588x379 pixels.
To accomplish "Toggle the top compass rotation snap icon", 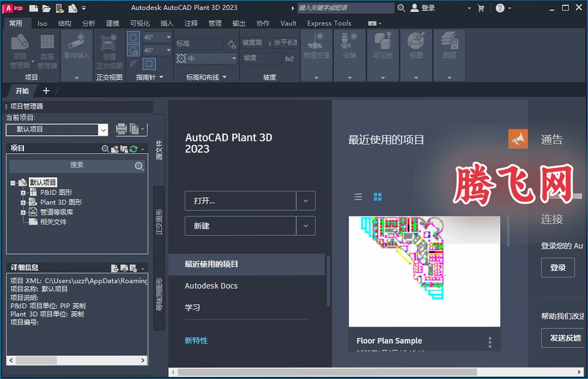I will 133,37.
